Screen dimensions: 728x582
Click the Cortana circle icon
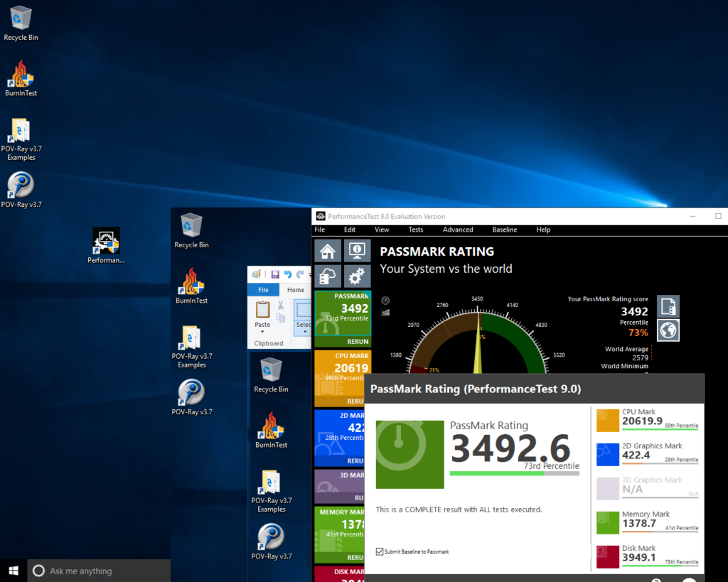click(39, 571)
